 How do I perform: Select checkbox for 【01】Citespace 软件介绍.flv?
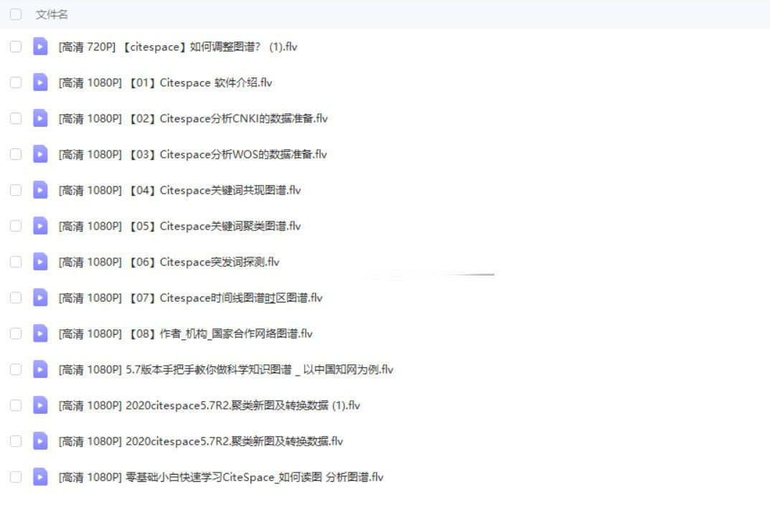[x=16, y=82]
